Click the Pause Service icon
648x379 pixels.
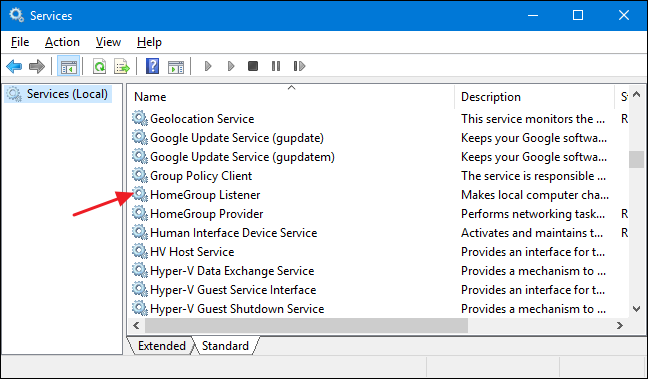tap(276, 66)
